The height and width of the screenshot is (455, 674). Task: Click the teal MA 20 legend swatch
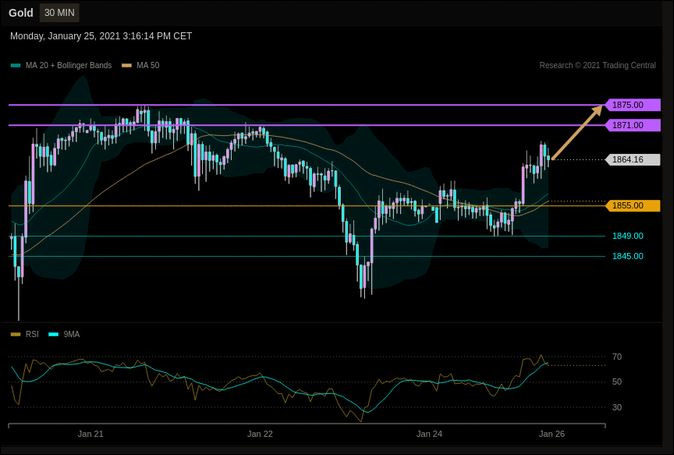(16, 65)
